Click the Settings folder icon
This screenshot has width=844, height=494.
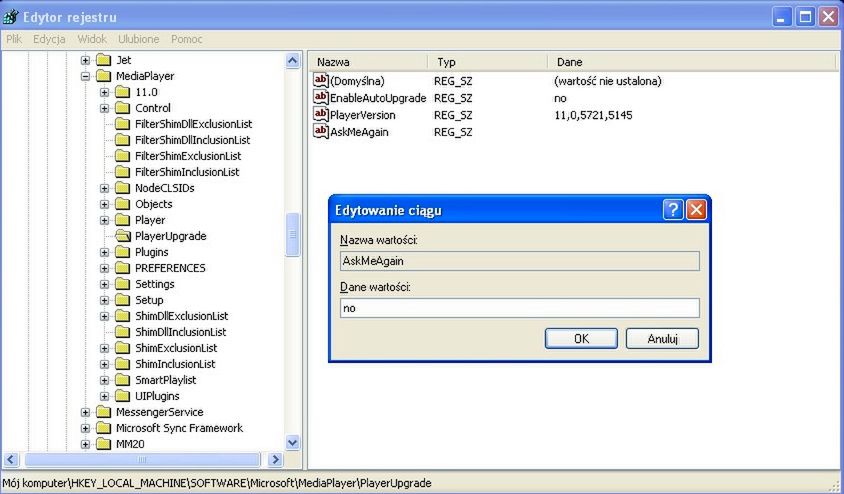click(x=123, y=284)
